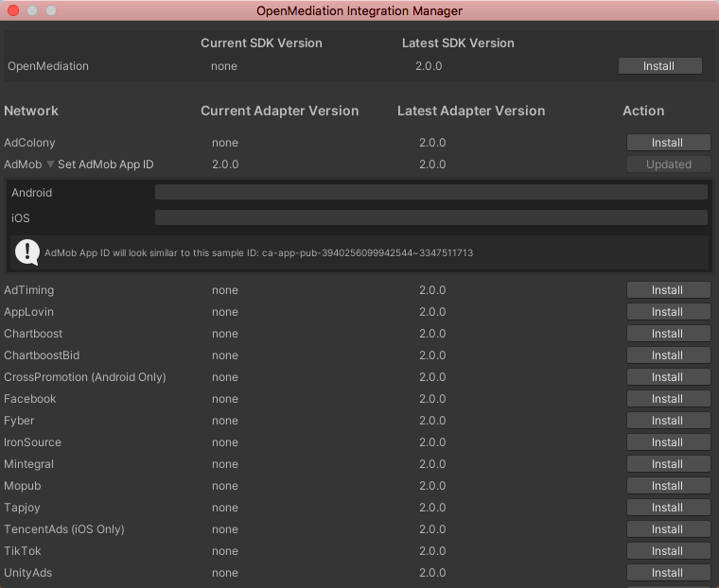Screen dimensions: 719x588
Task: Install the ChartboostBid adapter
Action: click(668, 355)
